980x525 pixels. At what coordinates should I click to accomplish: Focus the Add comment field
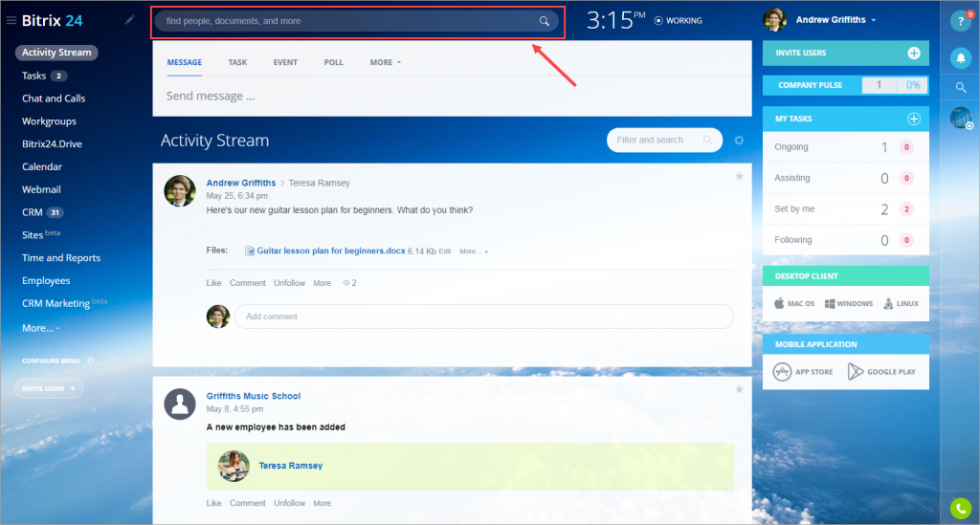click(x=484, y=317)
